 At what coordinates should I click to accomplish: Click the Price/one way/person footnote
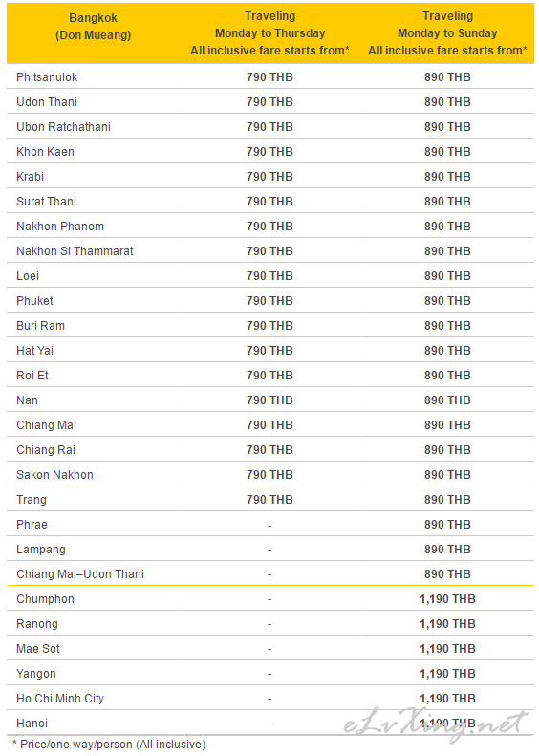pyautogui.click(x=109, y=745)
